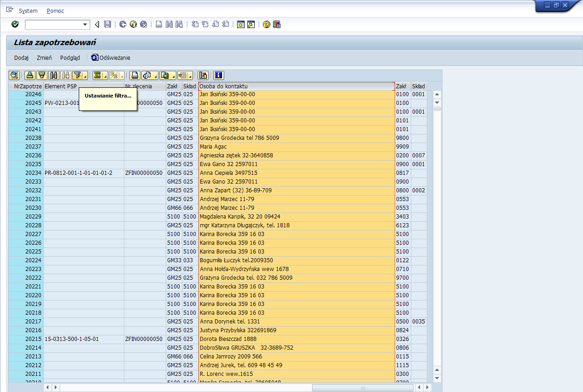The width and height of the screenshot is (583, 392).
Task: Select contact Justyna Przybylska 322691869
Action: [297, 330]
